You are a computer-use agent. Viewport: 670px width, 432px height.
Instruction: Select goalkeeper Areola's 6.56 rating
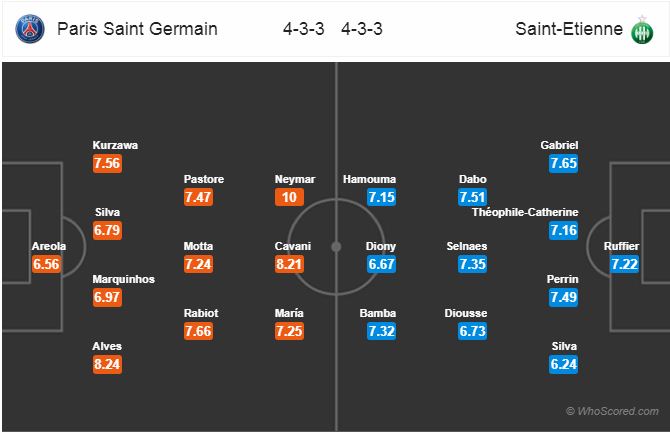coord(46,264)
